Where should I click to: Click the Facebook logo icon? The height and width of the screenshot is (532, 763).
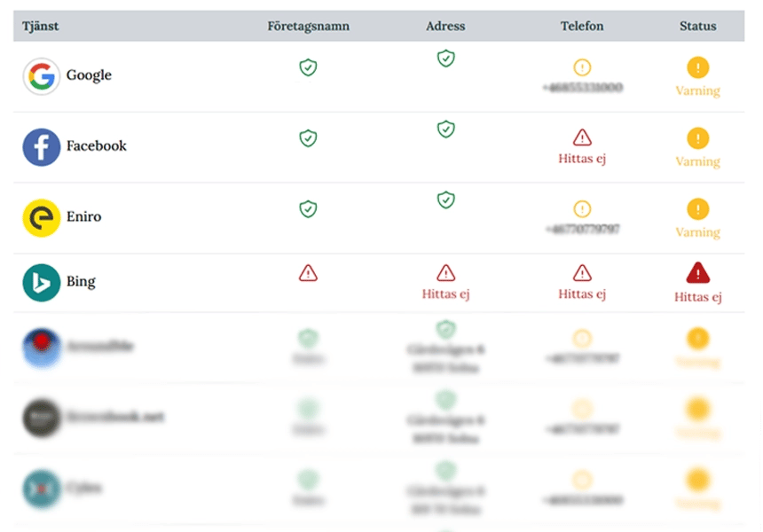[42, 147]
